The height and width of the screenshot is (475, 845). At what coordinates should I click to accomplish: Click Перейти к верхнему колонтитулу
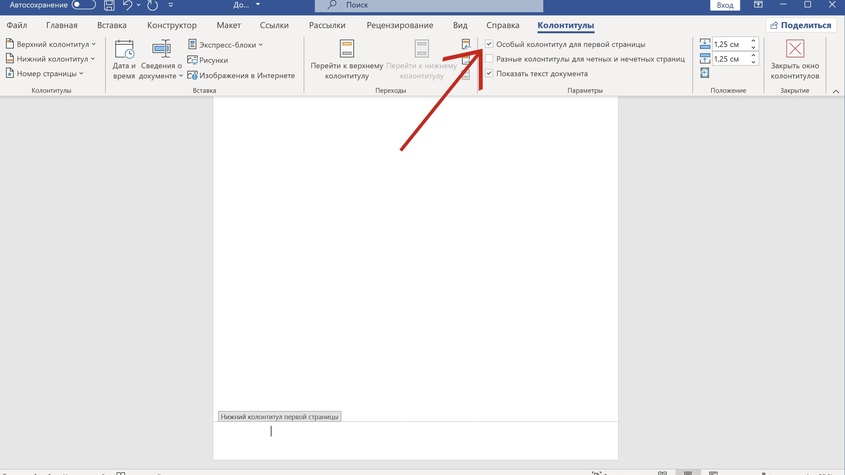click(x=346, y=59)
